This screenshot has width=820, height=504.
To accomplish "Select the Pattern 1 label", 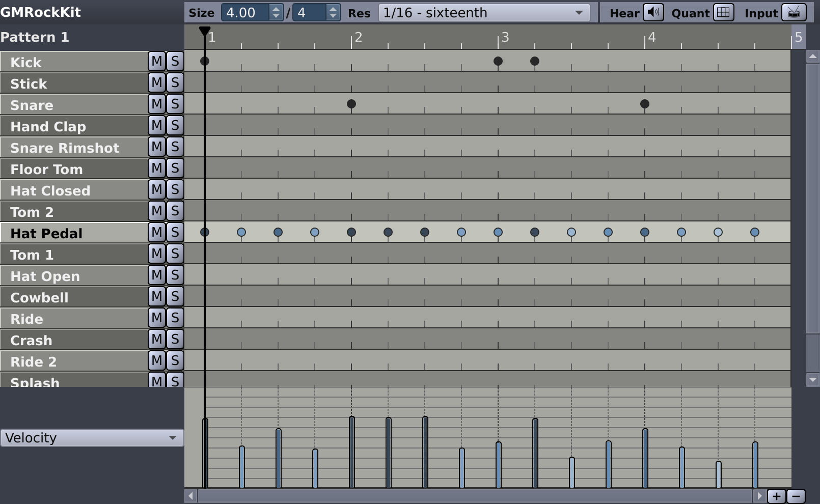I will [36, 36].
